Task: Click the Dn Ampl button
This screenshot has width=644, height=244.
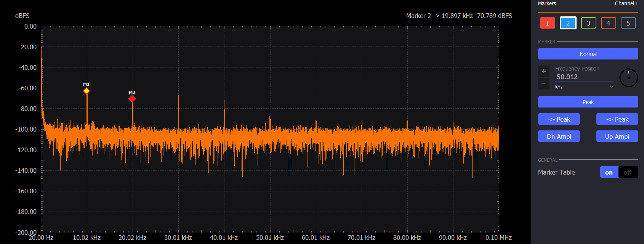Action: [559, 136]
